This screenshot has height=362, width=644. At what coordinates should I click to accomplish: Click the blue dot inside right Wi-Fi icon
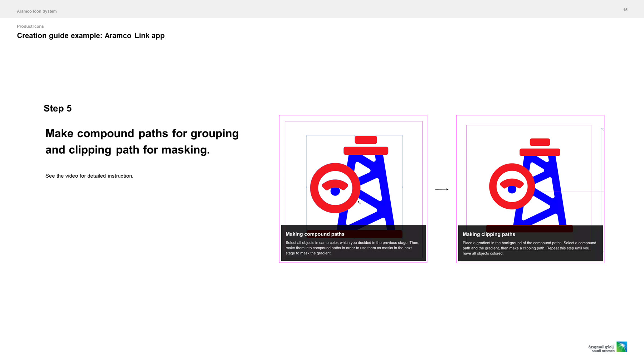[512, 190]
